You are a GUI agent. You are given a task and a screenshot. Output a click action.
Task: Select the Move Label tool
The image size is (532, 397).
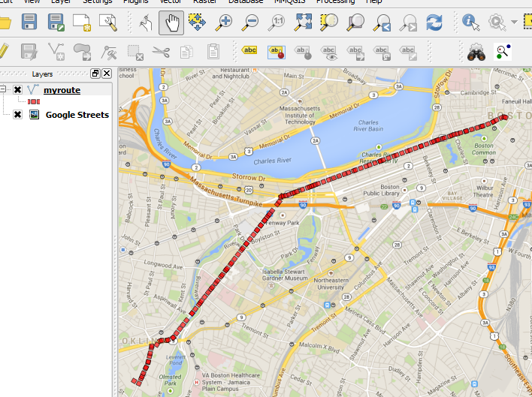[355, 53]
